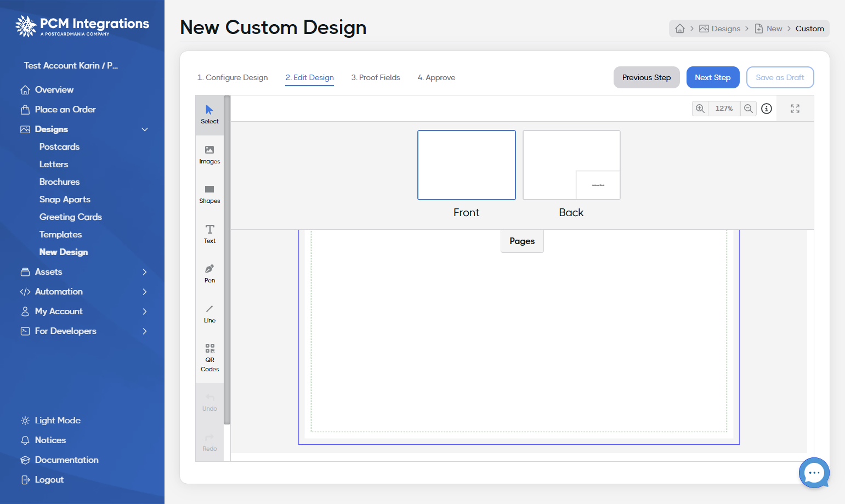Image resolution: width=845 pixels, height=504 pixels.
Task: Select the Line tool
Action: pos(209,314)
